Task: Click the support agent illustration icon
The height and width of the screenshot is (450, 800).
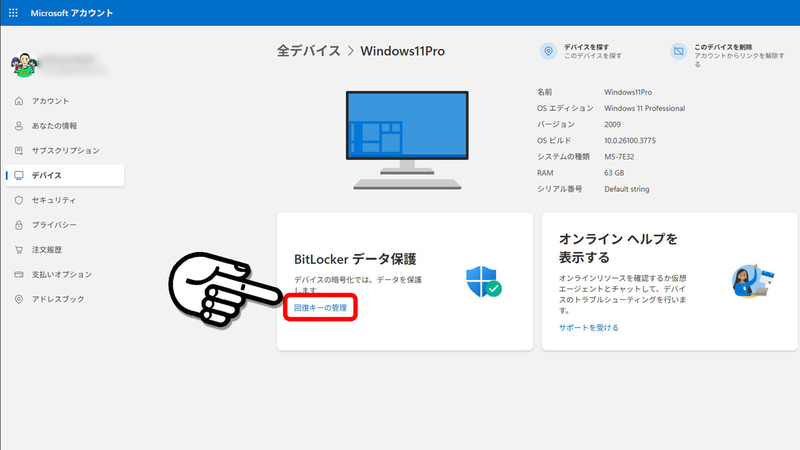Action: point(753,281)
